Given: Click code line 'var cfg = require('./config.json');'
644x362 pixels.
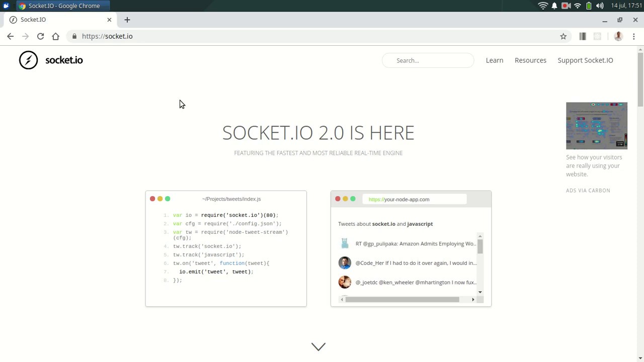Looking at the screenshot, I should click(x=227, y=224).
